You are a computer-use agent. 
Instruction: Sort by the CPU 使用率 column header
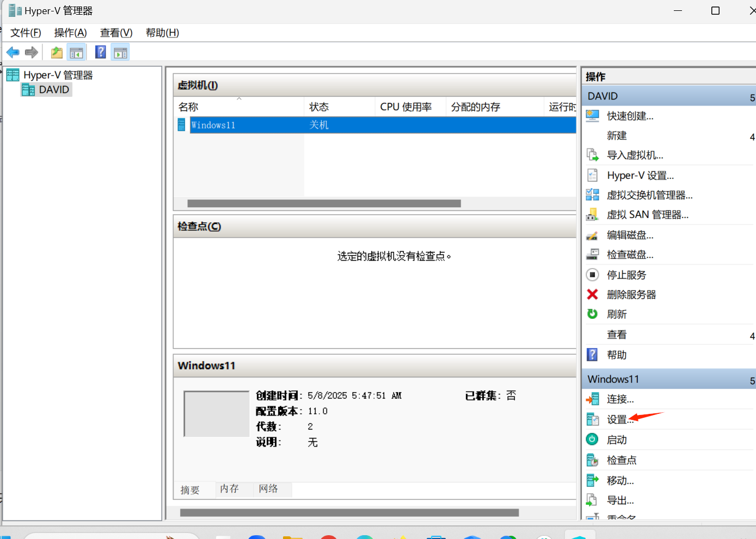point(410,107)
